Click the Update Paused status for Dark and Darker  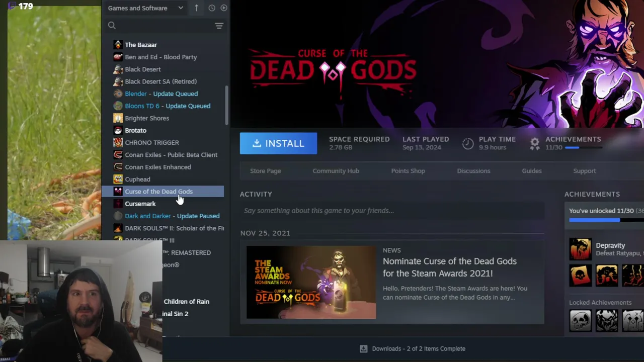(198, 216)
